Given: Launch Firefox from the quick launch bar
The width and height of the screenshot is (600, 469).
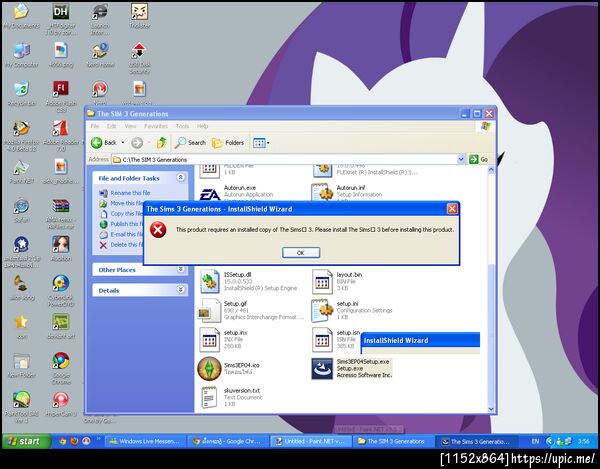Looking at the screenshot, I should point(74,441).
